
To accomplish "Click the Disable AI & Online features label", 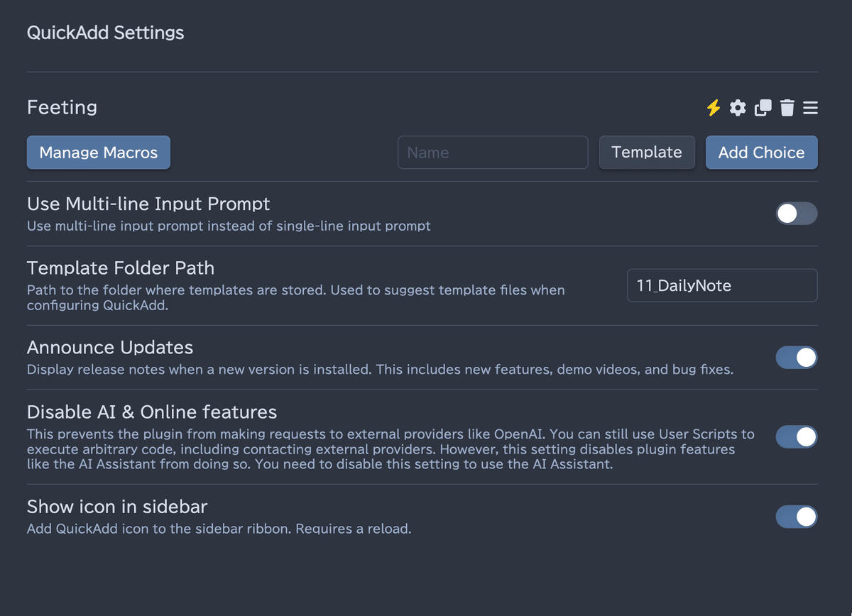I will (152, 412).
